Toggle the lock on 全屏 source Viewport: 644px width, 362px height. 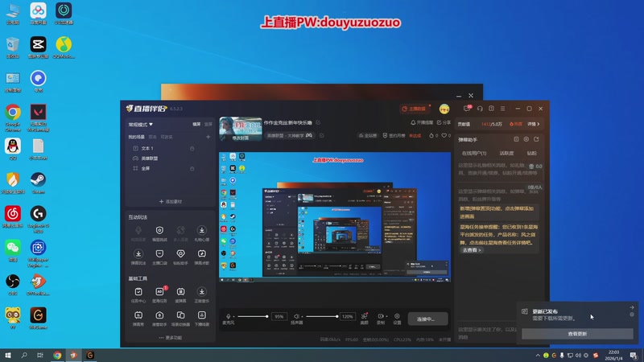[192, 168]
